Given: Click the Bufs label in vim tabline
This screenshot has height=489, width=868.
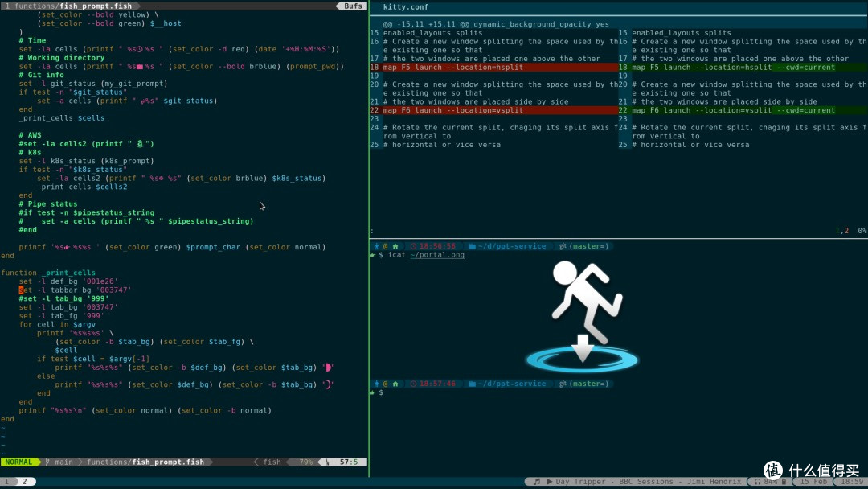Looking at the screenshot, I should pos(353,6).
